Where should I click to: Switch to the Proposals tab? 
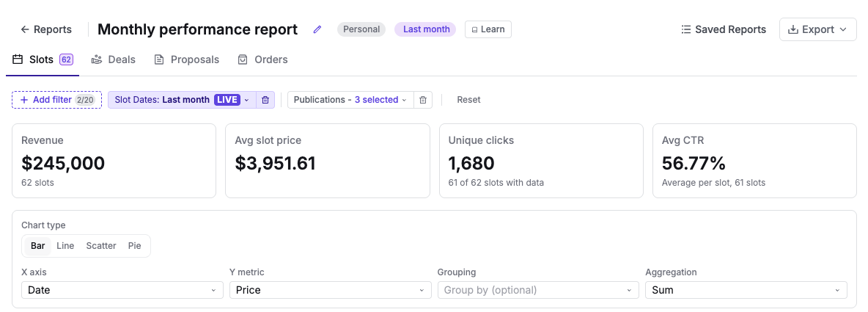186,59
